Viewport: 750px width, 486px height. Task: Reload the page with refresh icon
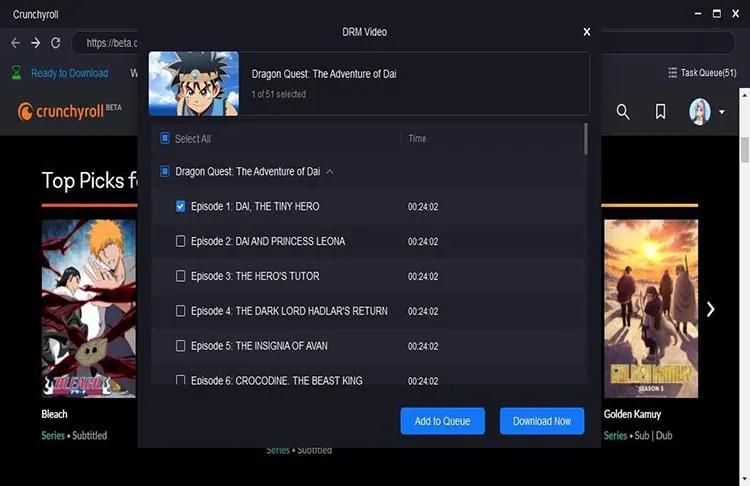click(x=56, y=43)
